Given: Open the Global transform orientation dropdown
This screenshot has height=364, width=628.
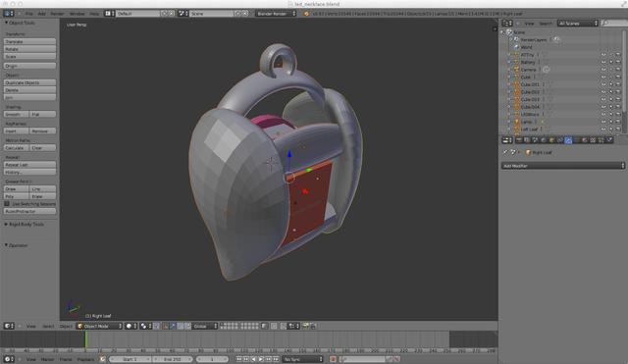Looking at the screenshot, I should (205, 327).
